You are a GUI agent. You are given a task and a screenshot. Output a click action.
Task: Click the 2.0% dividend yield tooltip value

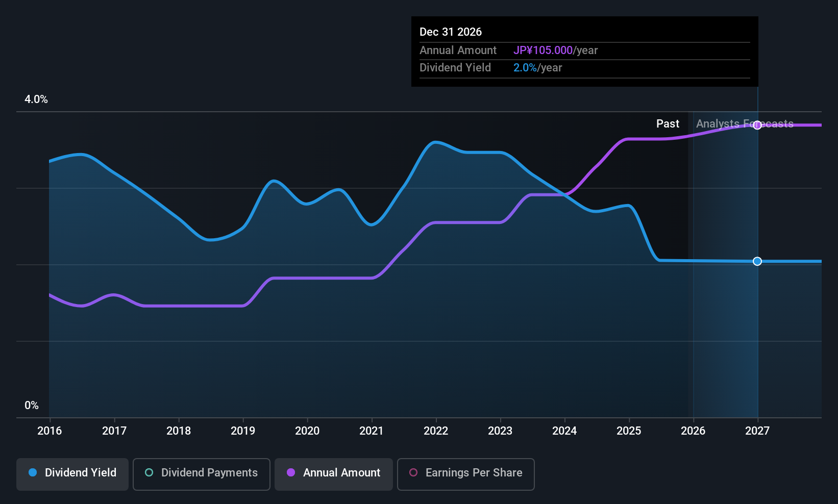click(525, 68)
